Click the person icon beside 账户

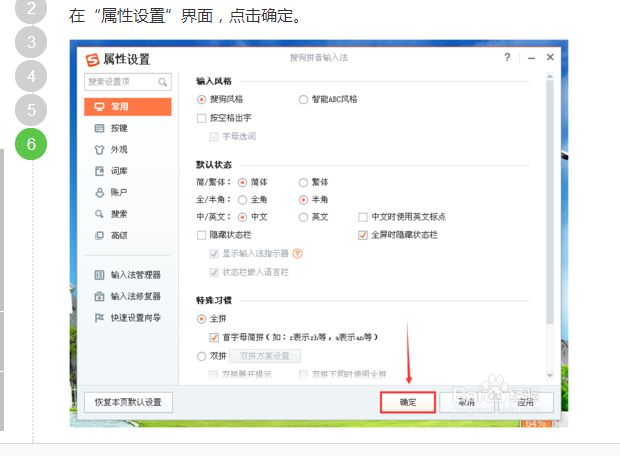click(99, 193)
